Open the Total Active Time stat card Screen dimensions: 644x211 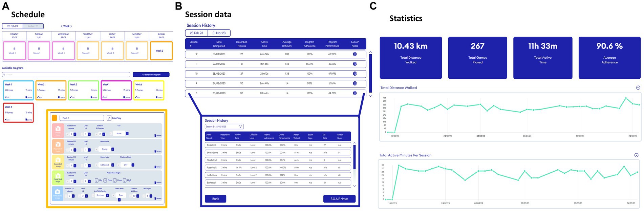coord(543,58)
